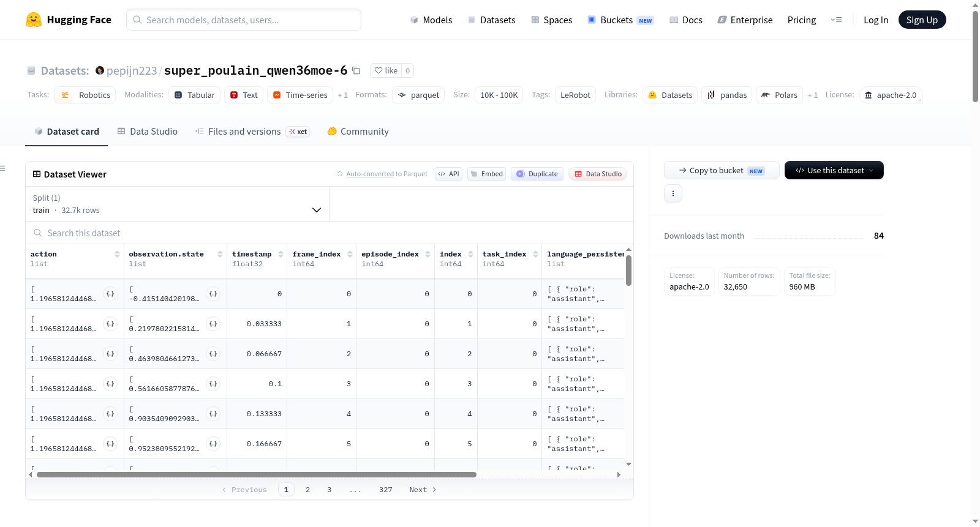
Task: Open the three-dot more options button
Action: [x=673, y=193]
